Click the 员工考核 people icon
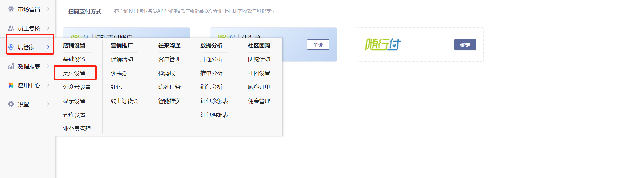644x178 pixels. coord(11,28)
